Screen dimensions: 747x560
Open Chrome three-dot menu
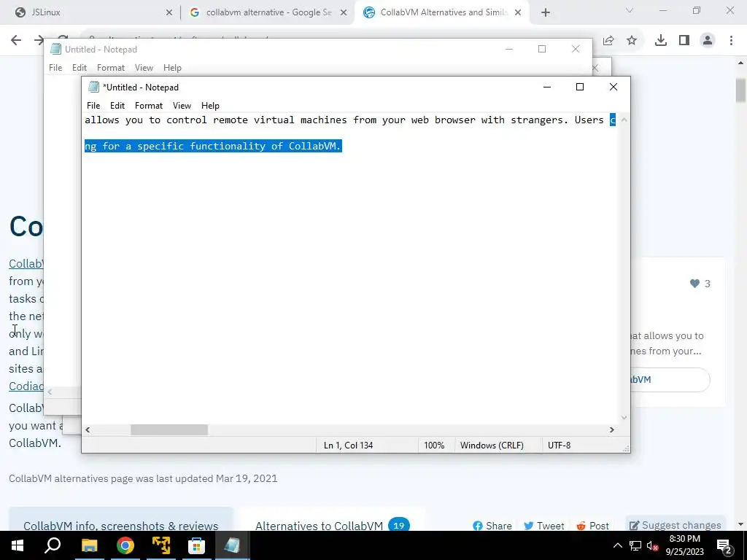(x=731, y=41)
